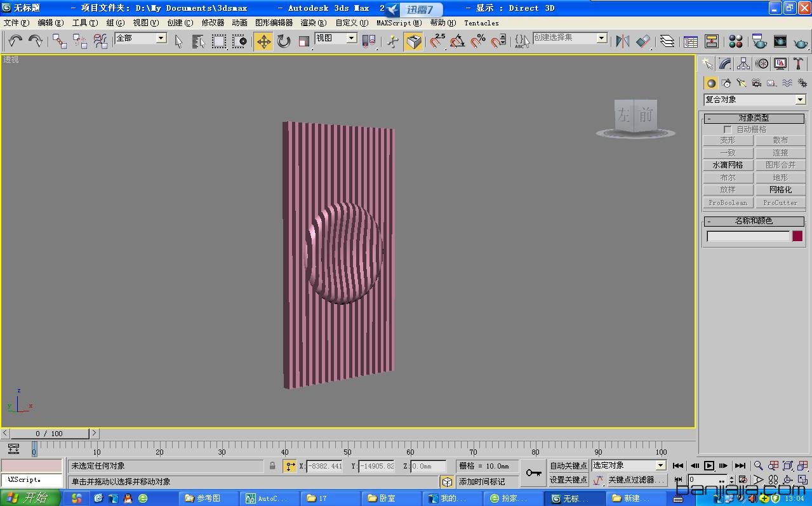This screenshot has width=812, height=506.
Task: Switch to the Hierarchy command panel tab
Action: coord(743,63)
